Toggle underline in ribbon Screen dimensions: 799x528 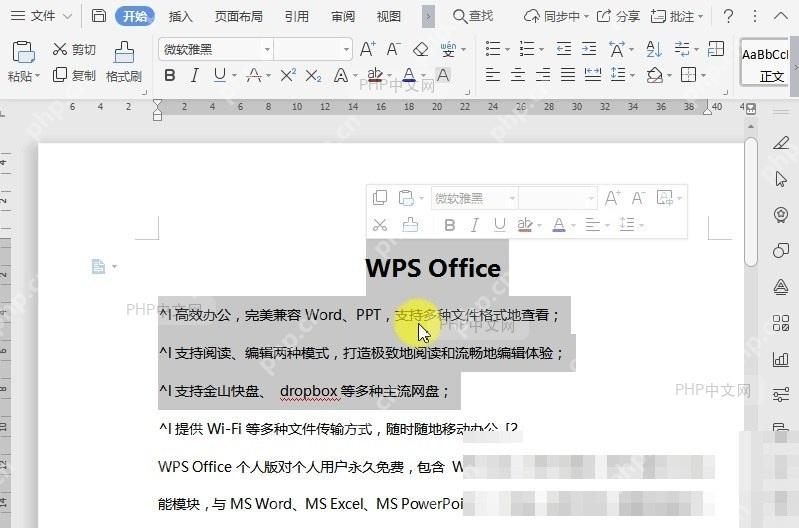(220, 75)
